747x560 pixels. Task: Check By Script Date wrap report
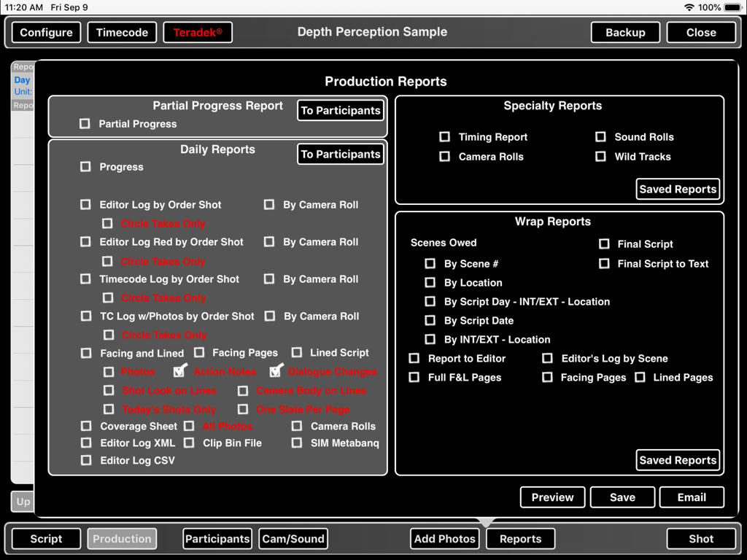pos(430,320)
